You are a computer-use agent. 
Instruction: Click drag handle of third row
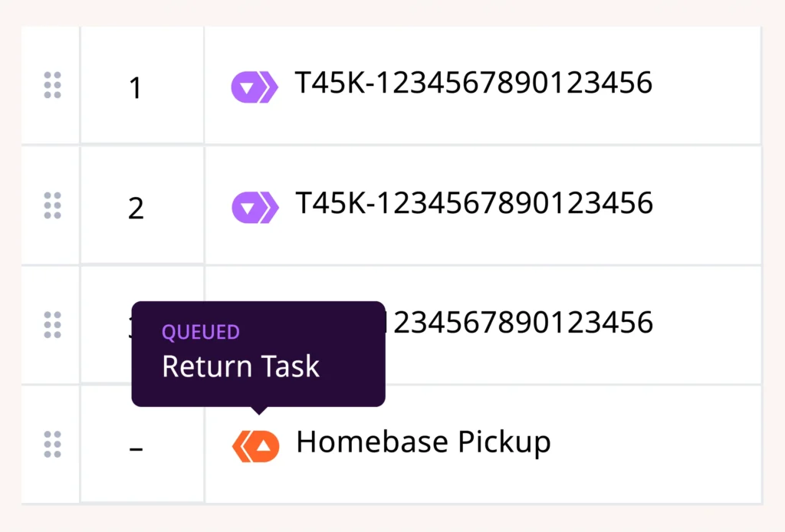point(52,325)
